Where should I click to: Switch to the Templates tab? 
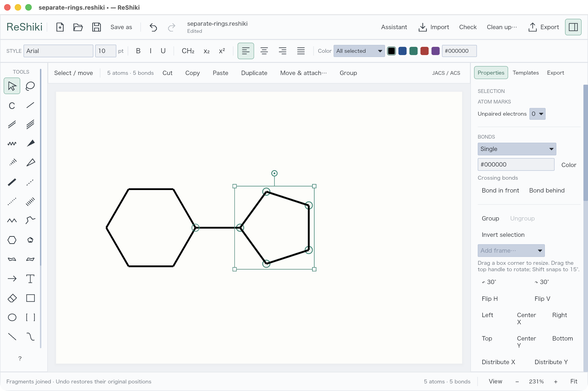(x=525, y=73)
